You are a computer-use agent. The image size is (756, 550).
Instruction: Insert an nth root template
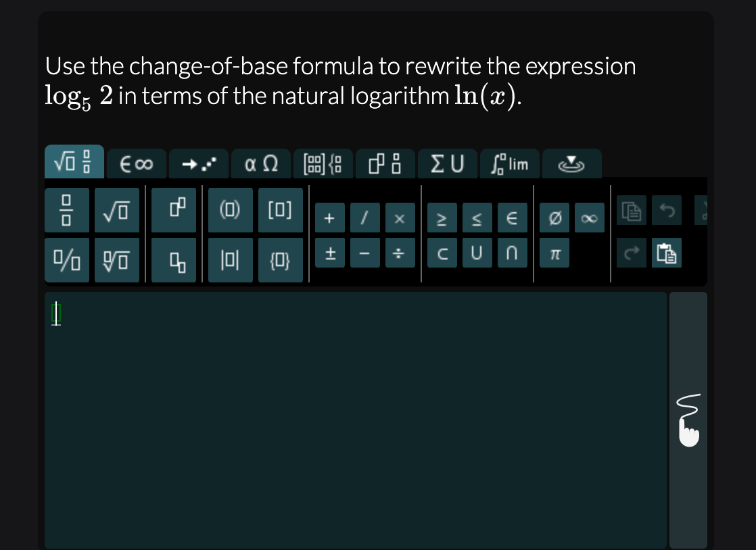[x=116, y=259]
